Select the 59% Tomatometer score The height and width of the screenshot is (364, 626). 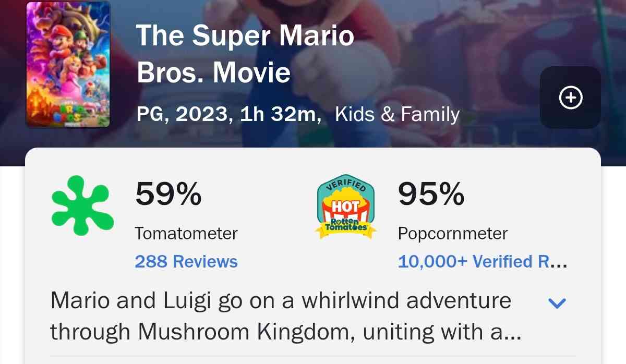click(168, 195)
